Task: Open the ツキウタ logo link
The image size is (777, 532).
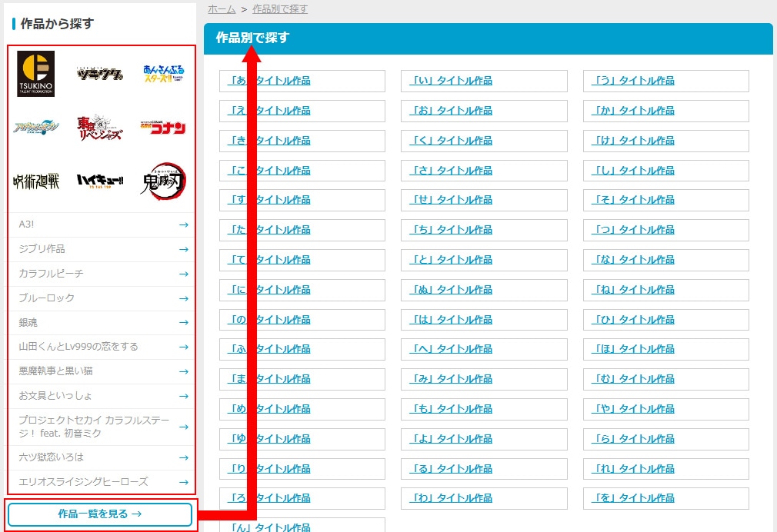Action: (x=100, y=74)
